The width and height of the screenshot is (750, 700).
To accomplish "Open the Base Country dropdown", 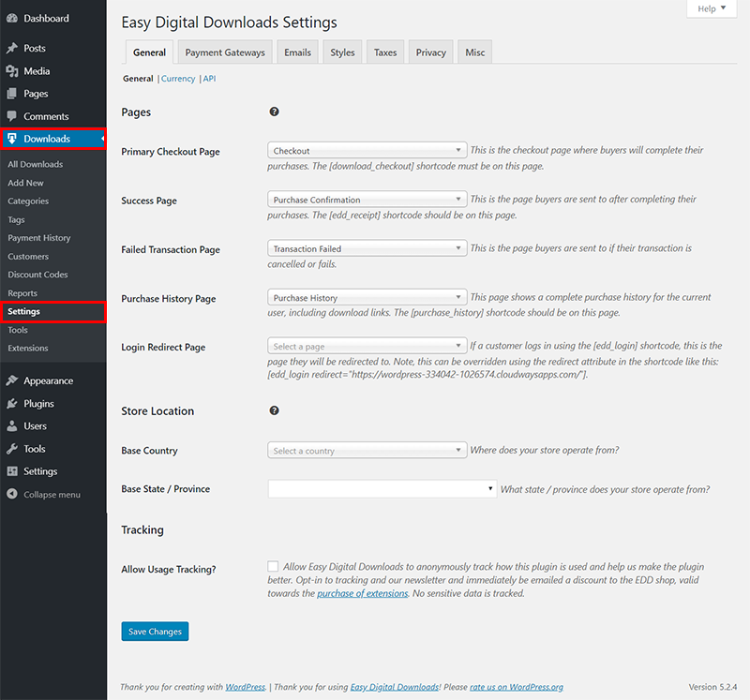I will (367, 451).
